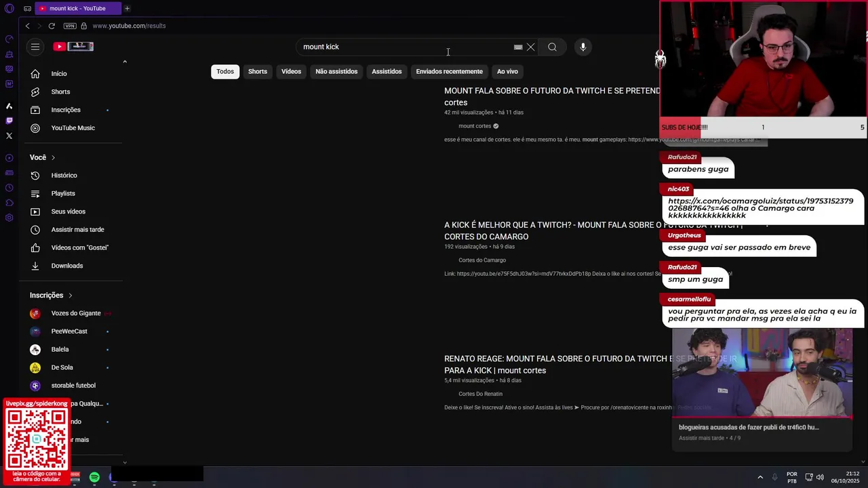Viewport: 868px width, 488px height.
Task: Select the 'Todos' filter chip
Action: (225, 71)
